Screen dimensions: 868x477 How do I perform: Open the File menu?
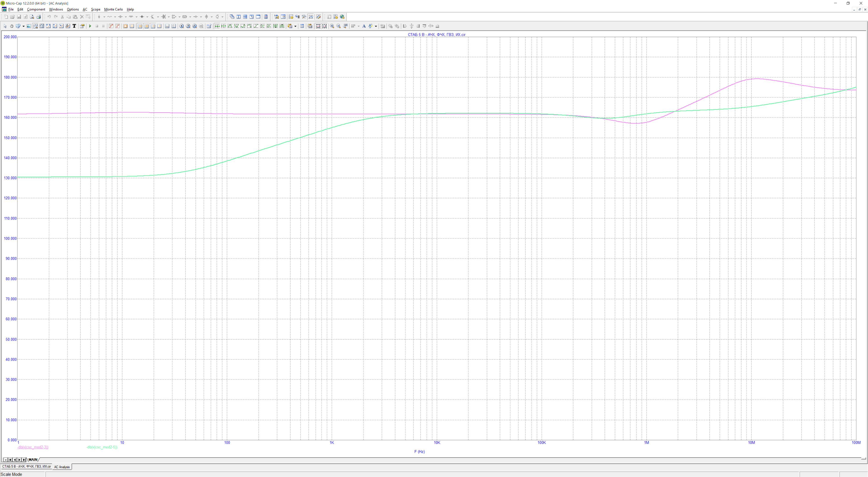tap(11, 9)
